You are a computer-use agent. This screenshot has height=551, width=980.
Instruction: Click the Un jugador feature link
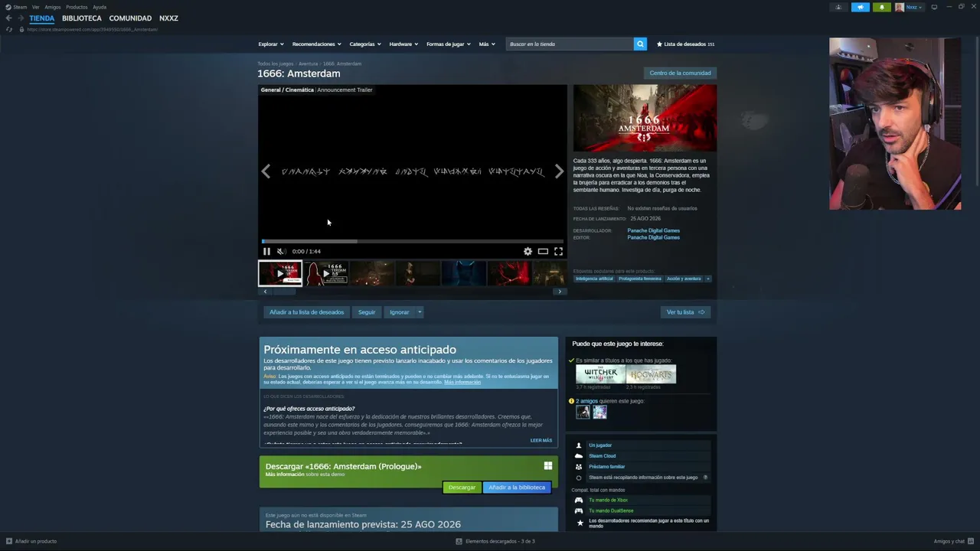[600, 445]
